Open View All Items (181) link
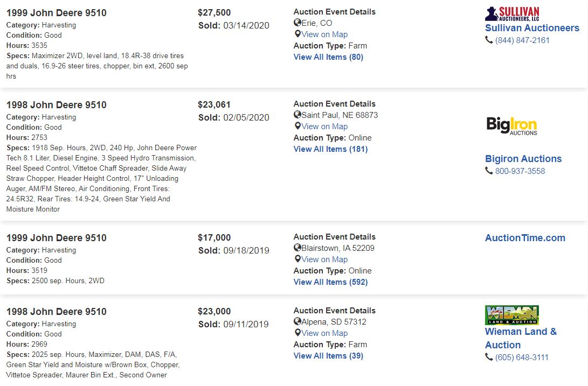The image size is (588, 386). coord(331,149)
